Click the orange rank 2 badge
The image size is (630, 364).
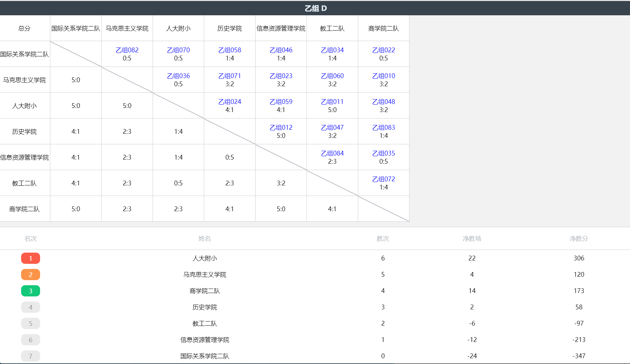[31, 275]
